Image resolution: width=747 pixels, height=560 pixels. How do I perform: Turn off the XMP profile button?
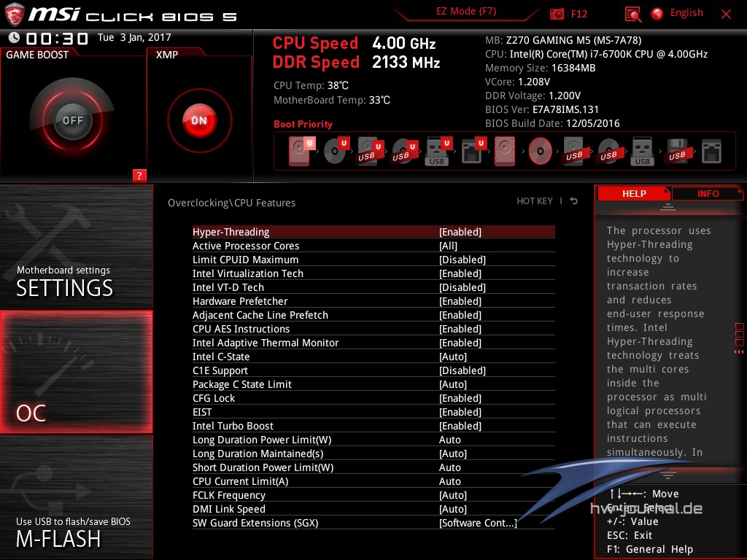[x=198, y=120]
